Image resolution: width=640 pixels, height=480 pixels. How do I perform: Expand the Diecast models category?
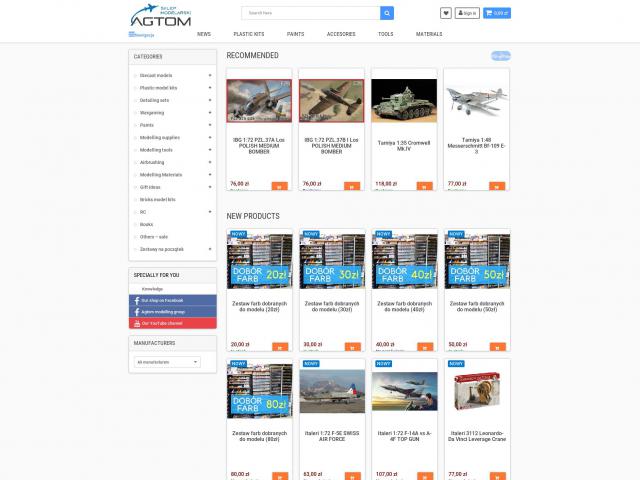coord(210,76)
